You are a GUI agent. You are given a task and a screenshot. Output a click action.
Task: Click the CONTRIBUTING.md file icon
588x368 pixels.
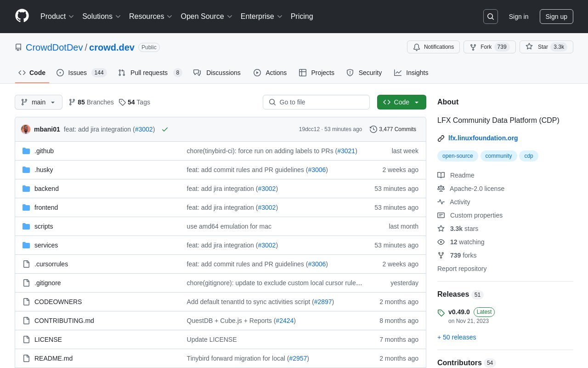pos(26,321)
